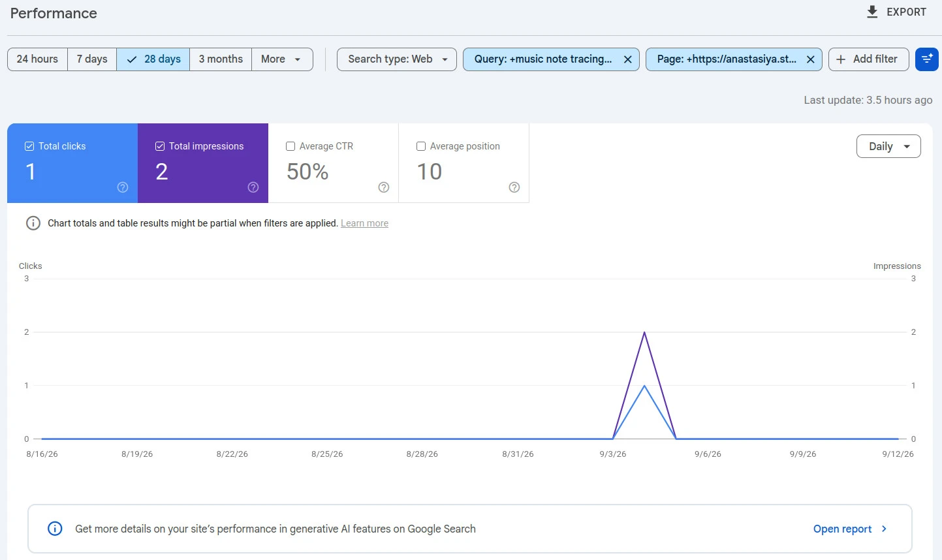Click the blue filter options icon
Image resolution: width=942 pixels, height=560 pixels.
[927, 59]
